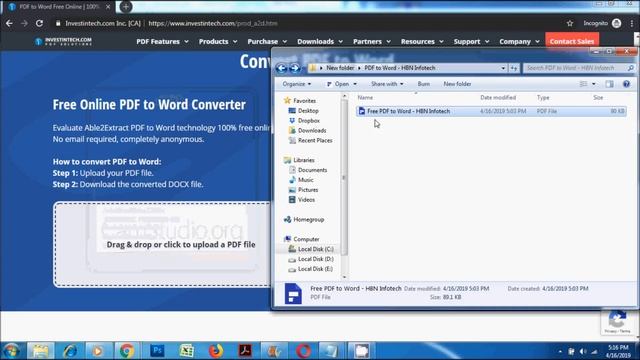Click the Investintech.com logo
640x360 pixels.
[63, 41]
